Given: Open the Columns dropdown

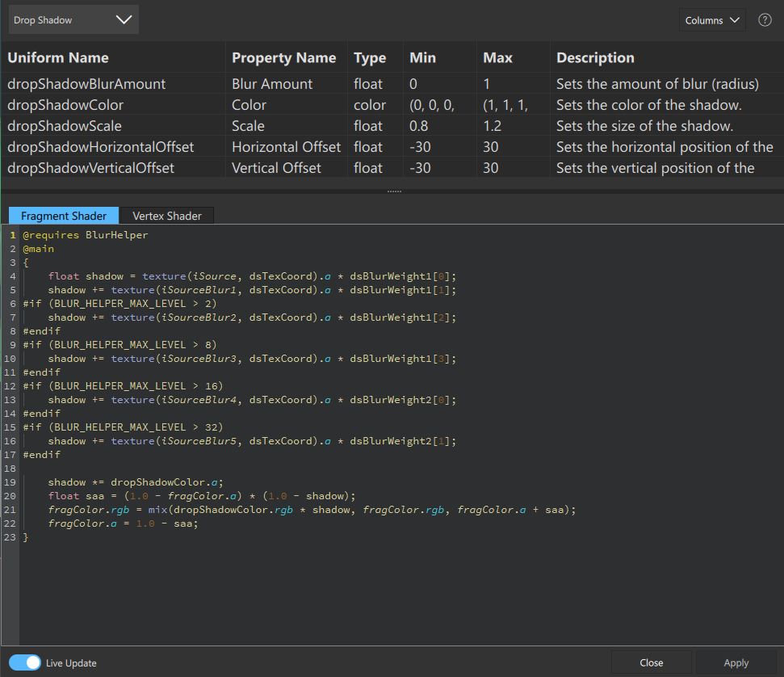Looking at the screenshot, I should [x=711, y=19].
